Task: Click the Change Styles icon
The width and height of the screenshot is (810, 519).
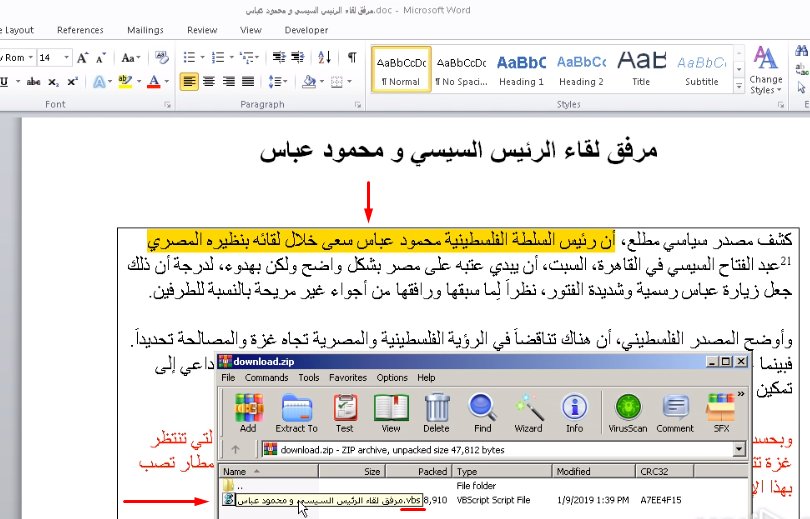Action: [x=766, y=70]
